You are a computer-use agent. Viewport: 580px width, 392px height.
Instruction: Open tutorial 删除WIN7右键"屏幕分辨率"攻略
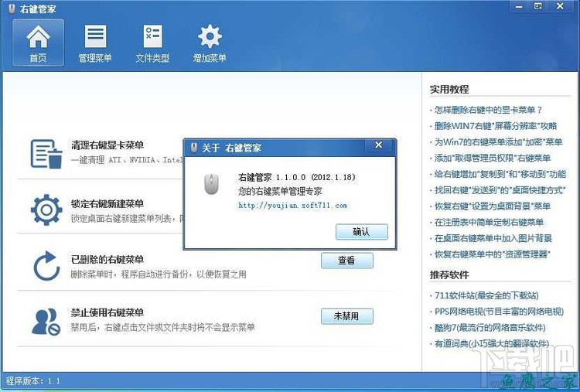[x=496, y=126]
